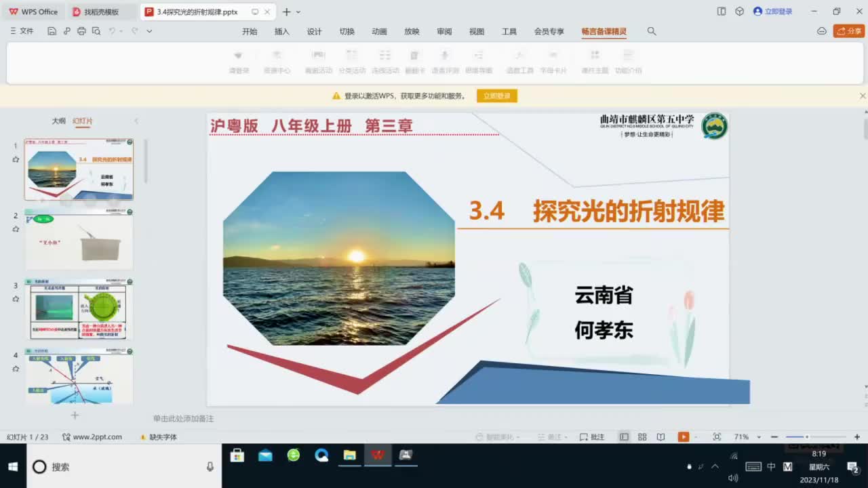Select the 畅言备课精灵 ribbon tab
The width and height of the screenshot is (868, 488).
(x=604, y=32)
